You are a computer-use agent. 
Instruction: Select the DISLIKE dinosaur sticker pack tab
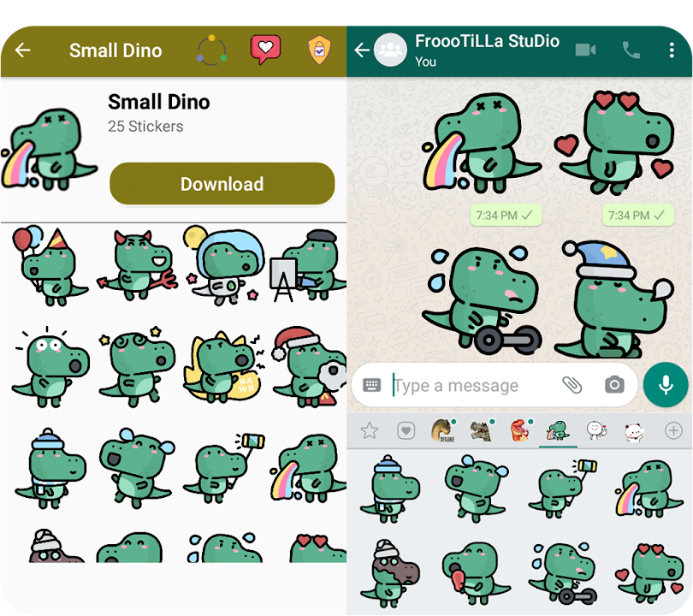[442, 430]
